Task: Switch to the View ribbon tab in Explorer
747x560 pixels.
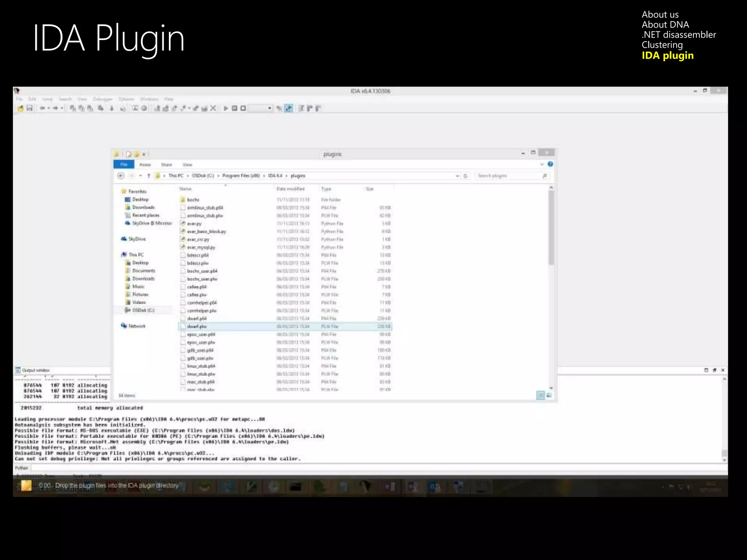Action: (187, 165)
